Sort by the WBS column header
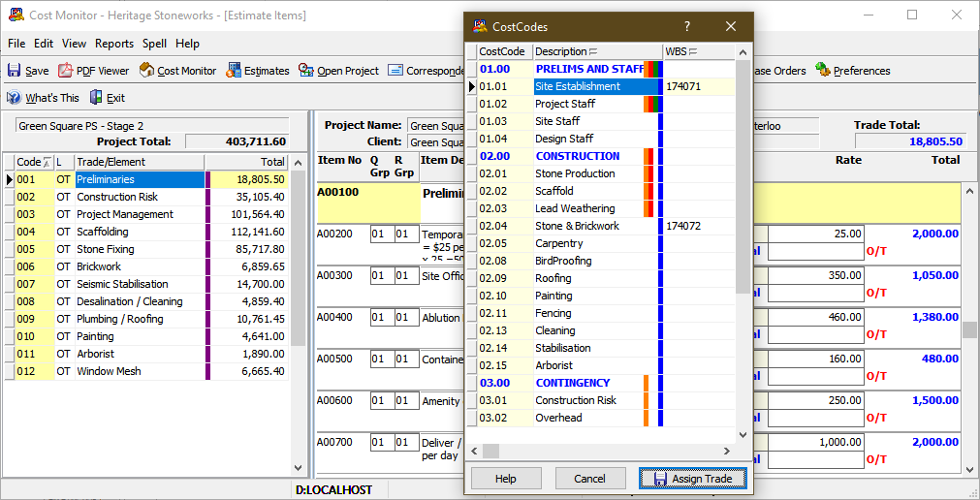 (699, 51)
